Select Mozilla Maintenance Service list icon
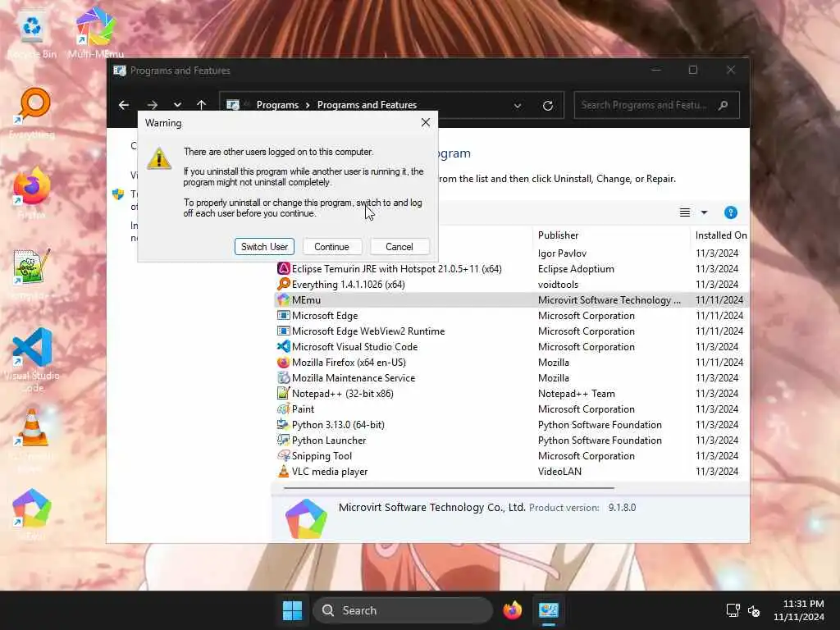 pyautogui.click(x=283, y=377)
